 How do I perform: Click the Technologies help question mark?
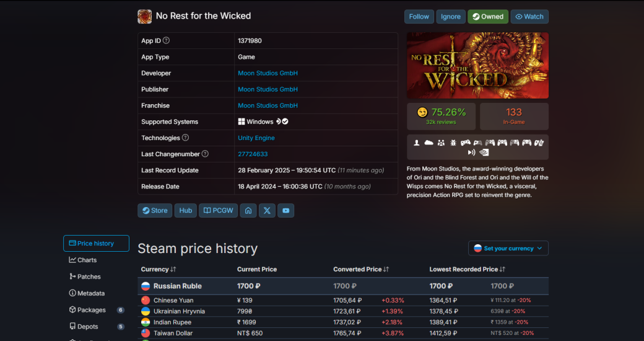coord(185,138)
